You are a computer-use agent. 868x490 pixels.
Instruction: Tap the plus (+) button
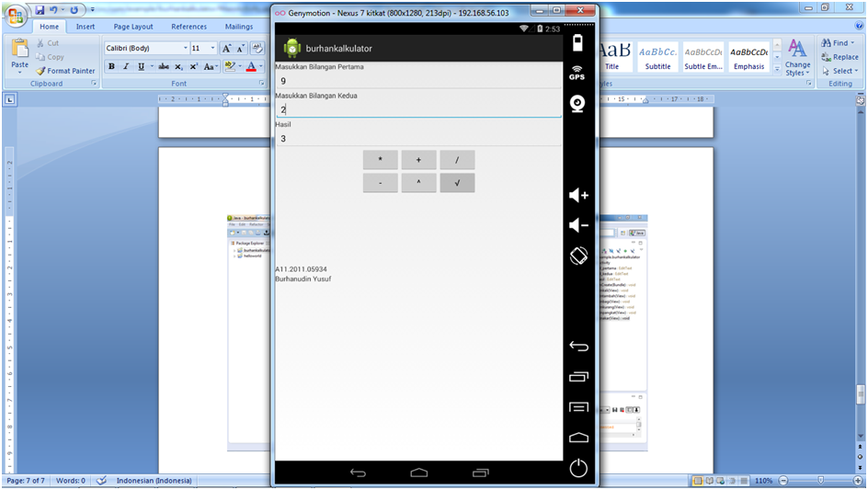(418, 160)
